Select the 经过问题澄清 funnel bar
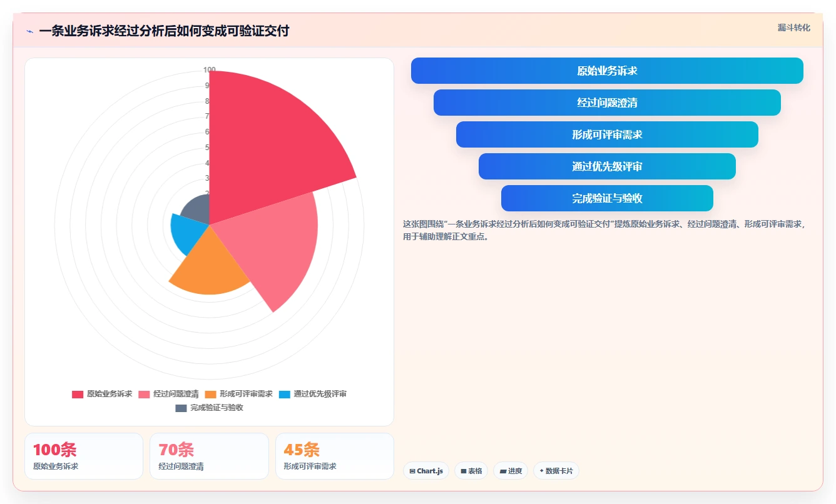Image resolution: width=836 pixels, height=504 pixels. (607, 103)
